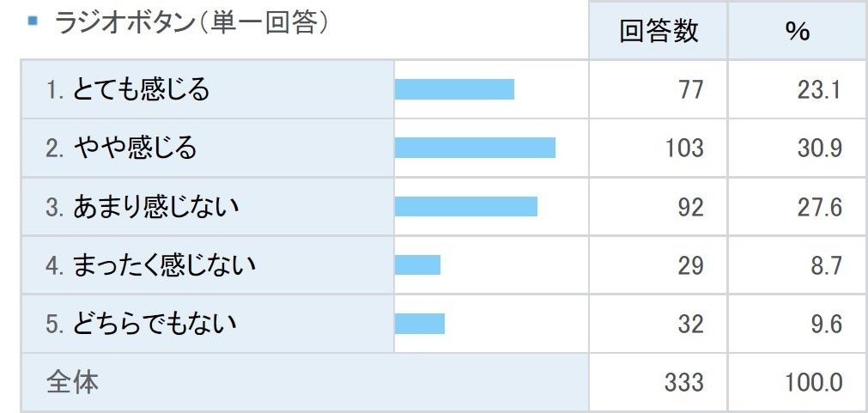Click the まったく感じない row label

151,264
